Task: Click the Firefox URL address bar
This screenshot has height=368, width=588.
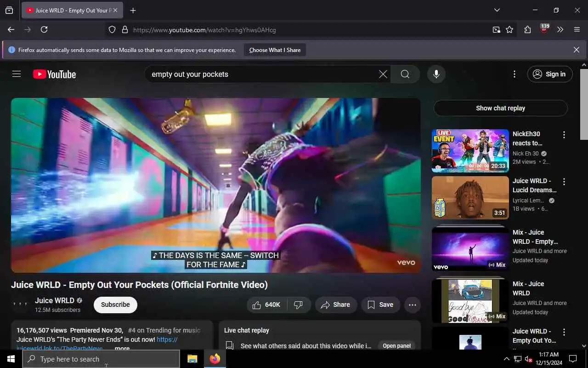Action: [x=308, y=30]
